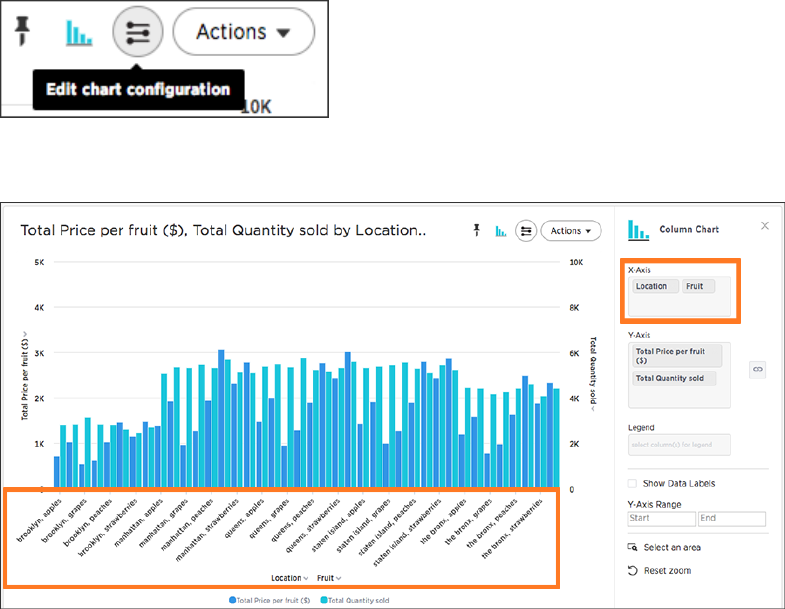Toggle the Total Price per fruit ($) legend item
This screenshot has height=609, width=785.
click(x=269, y=600)
